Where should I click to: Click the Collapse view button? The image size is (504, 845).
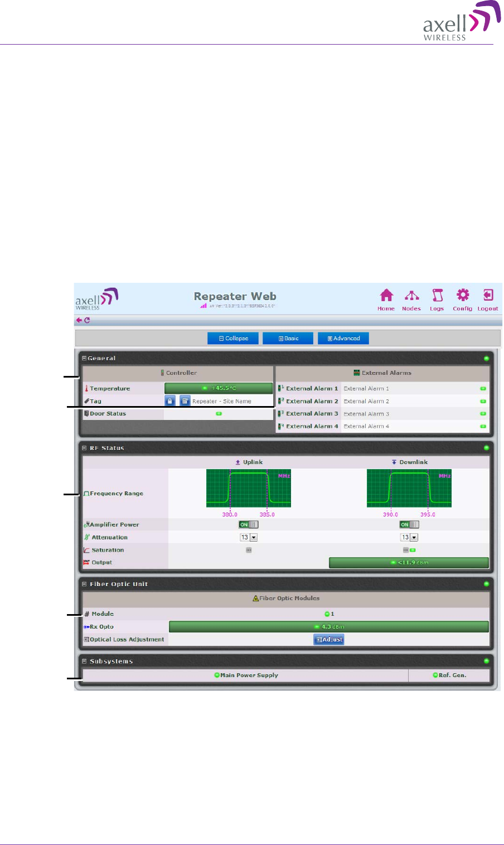(x=233, y=339)
